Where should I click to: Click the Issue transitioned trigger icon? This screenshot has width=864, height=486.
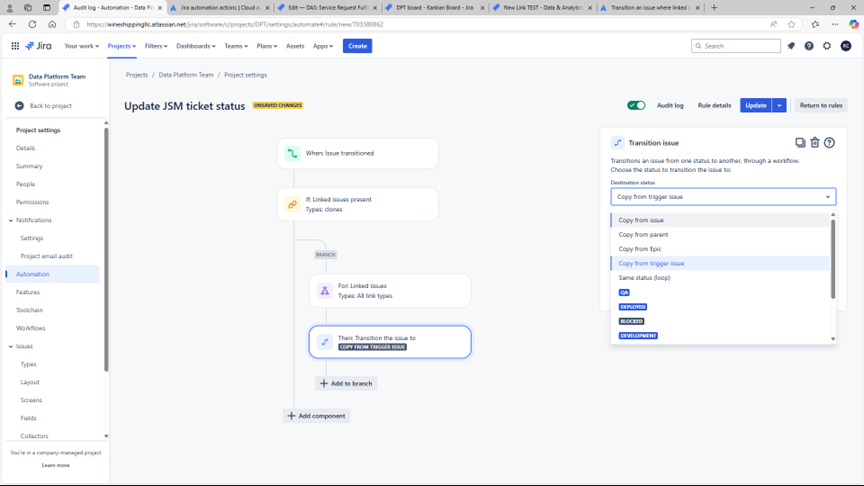click(292, 153)
